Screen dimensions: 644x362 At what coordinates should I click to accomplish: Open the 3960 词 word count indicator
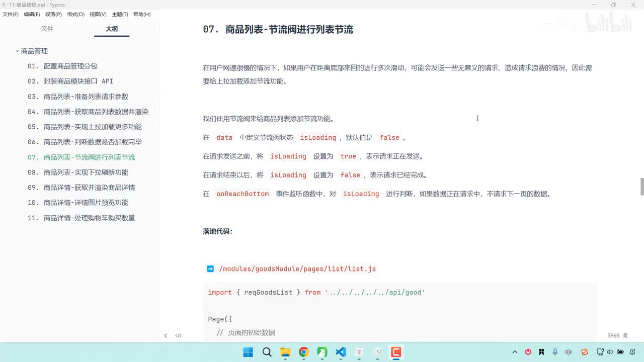(617, 336)
